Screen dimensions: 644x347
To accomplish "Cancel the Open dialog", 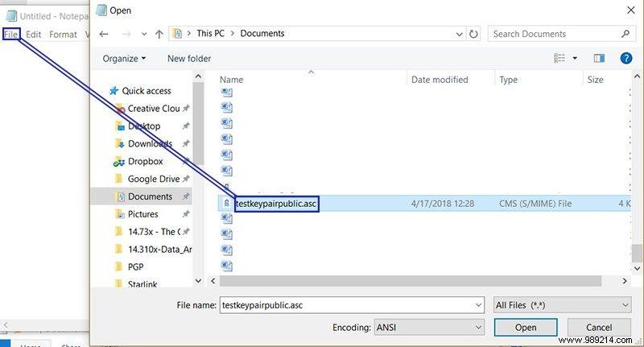I will [599, 328].
